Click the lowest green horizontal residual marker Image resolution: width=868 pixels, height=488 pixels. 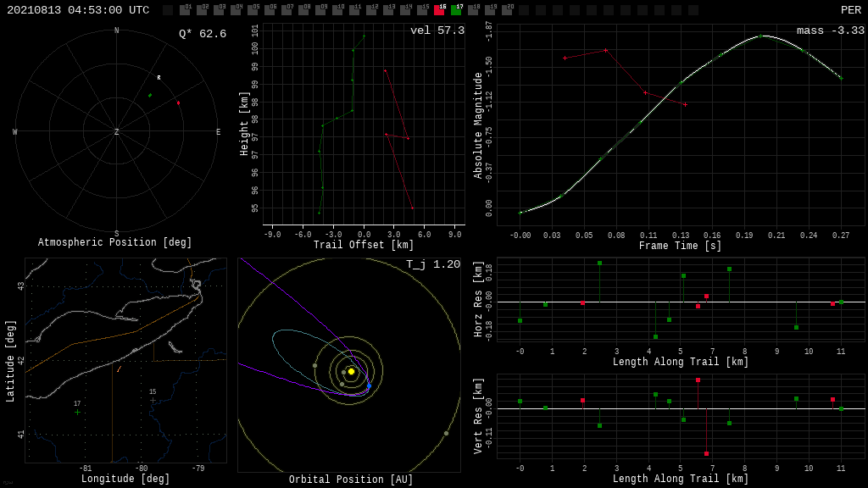655,336
